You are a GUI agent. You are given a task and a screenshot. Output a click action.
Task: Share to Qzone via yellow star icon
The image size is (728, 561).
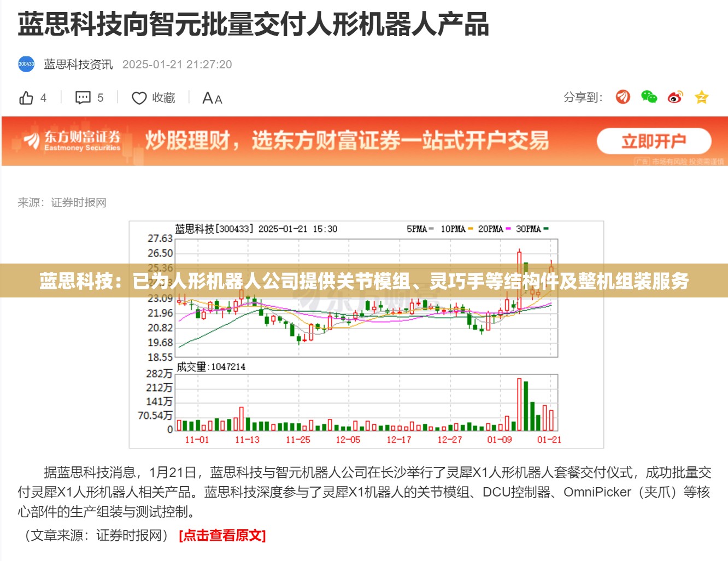[x=701, y=97]
